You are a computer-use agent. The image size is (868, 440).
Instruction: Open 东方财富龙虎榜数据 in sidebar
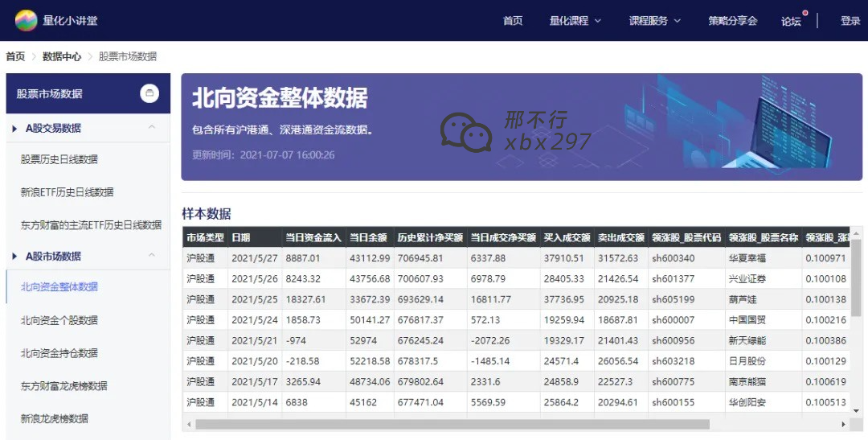pyautogui.click(x=64, y=385)
